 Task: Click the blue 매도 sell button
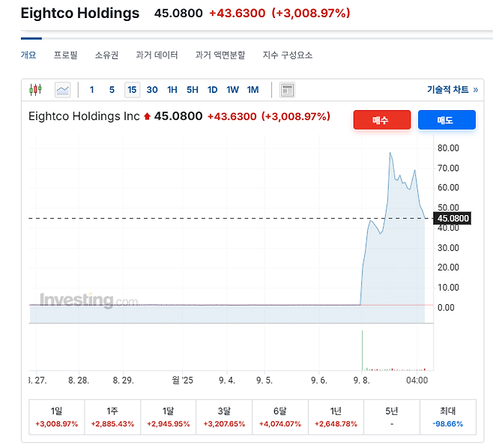point(447,120)
